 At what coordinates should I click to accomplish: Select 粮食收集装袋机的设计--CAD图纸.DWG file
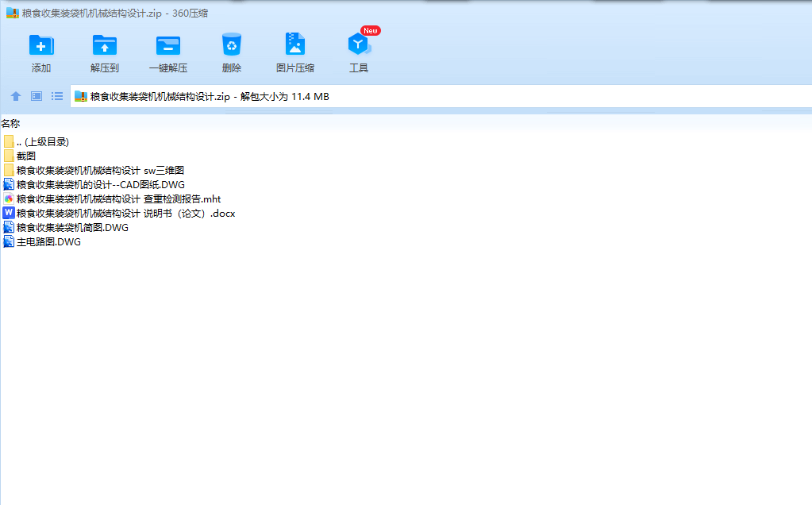point(94,185)
